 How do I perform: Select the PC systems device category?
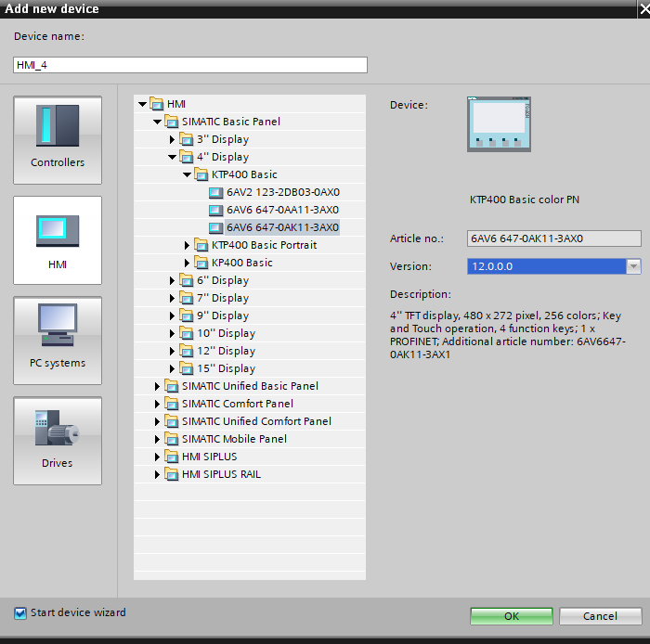coord(58,341)
